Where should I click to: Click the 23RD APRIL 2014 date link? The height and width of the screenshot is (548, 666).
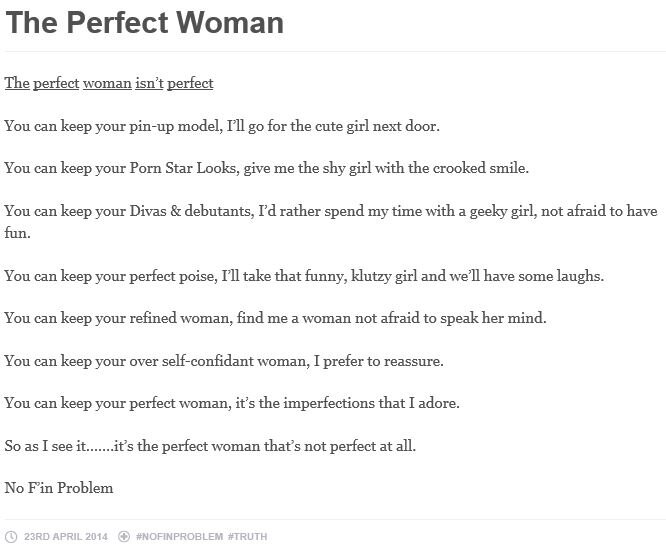[67, 536]
